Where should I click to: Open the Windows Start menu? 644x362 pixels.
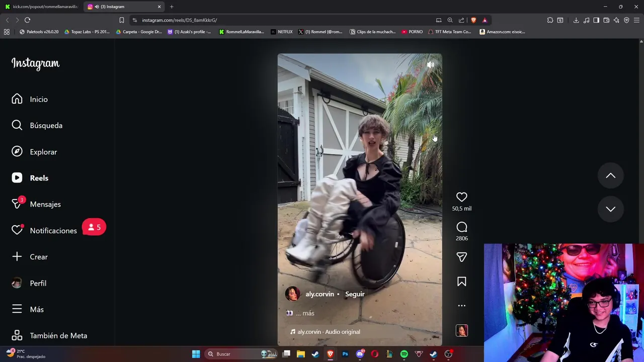coord(196,354)
